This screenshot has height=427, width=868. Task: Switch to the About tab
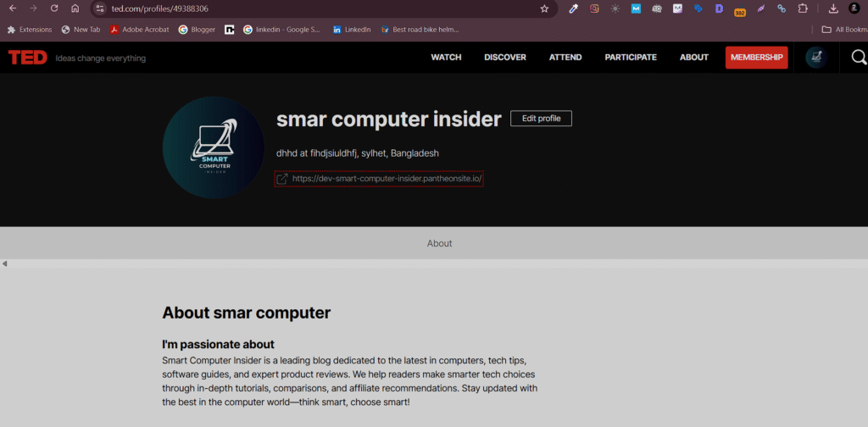439,243
